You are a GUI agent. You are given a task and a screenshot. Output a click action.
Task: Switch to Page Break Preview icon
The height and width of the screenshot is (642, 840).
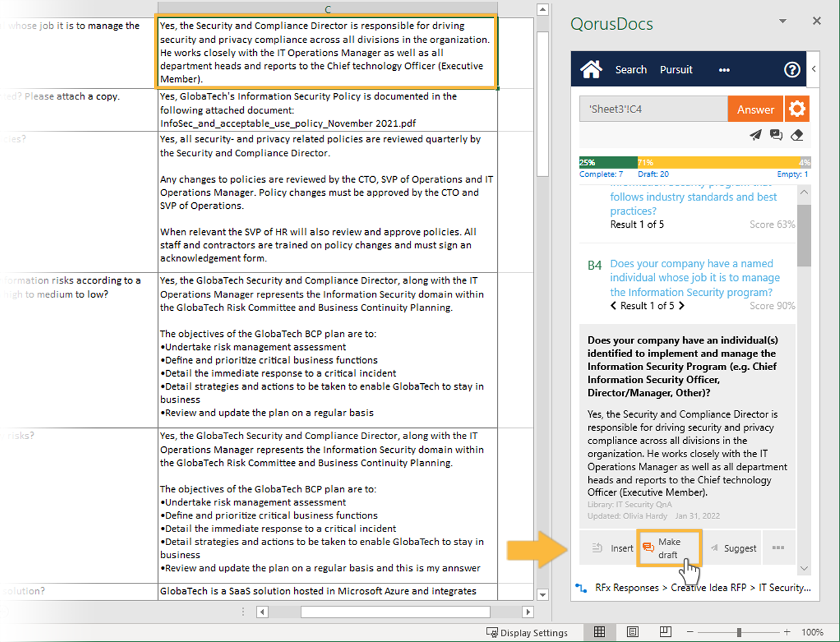(665, 632)
